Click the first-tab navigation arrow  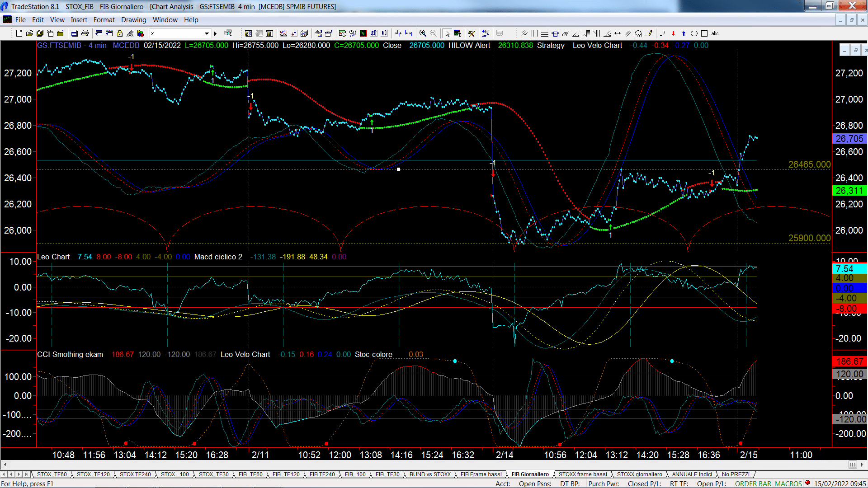(4, 474)
